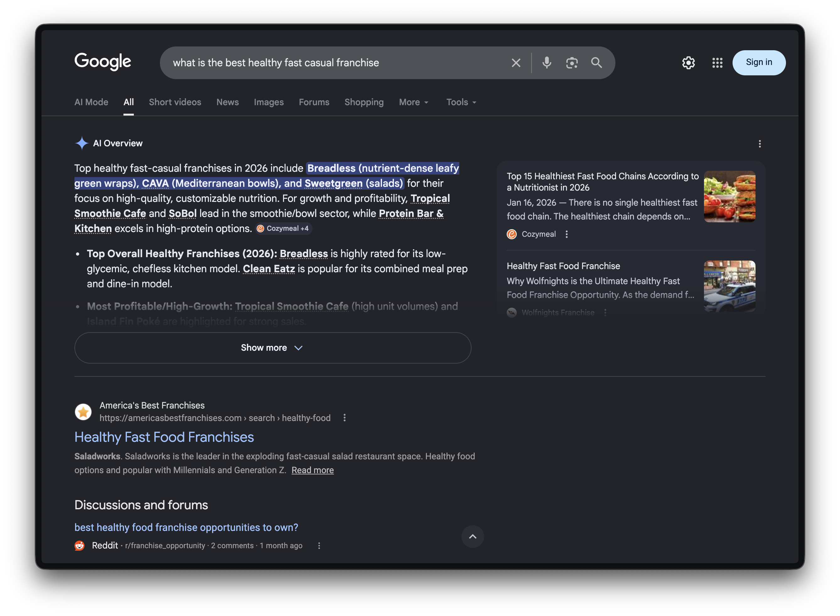Click the scroll-to-top chevron button
This screenshot has width=840, height=616.
[x=472, y=537]
